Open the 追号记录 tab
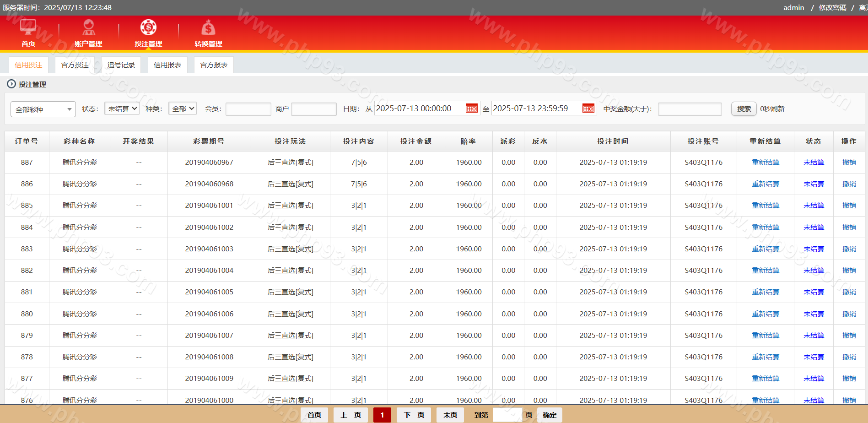This screenshot has width=868, height=423. 121,65
